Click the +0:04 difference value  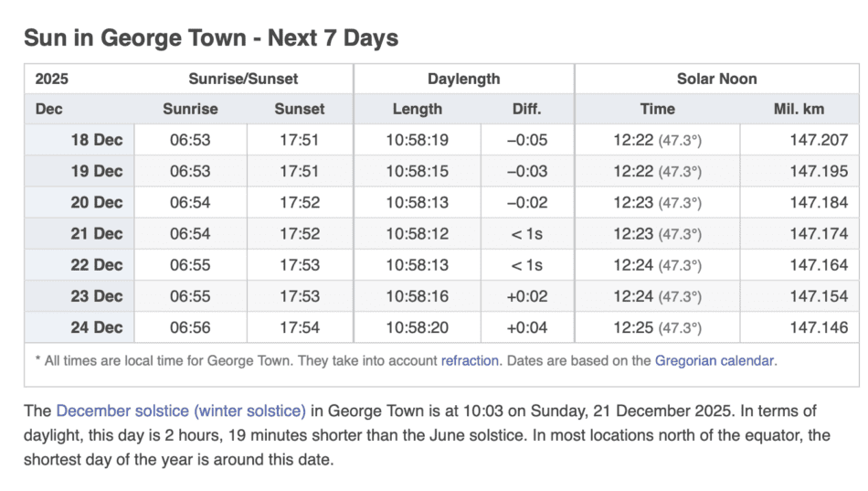point(526,327)
